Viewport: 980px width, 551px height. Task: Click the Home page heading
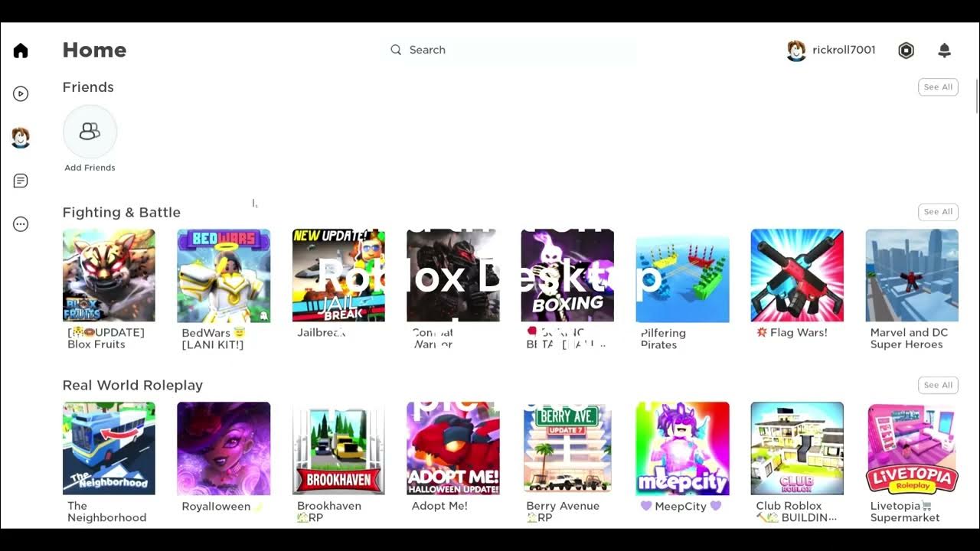point(94,50)
